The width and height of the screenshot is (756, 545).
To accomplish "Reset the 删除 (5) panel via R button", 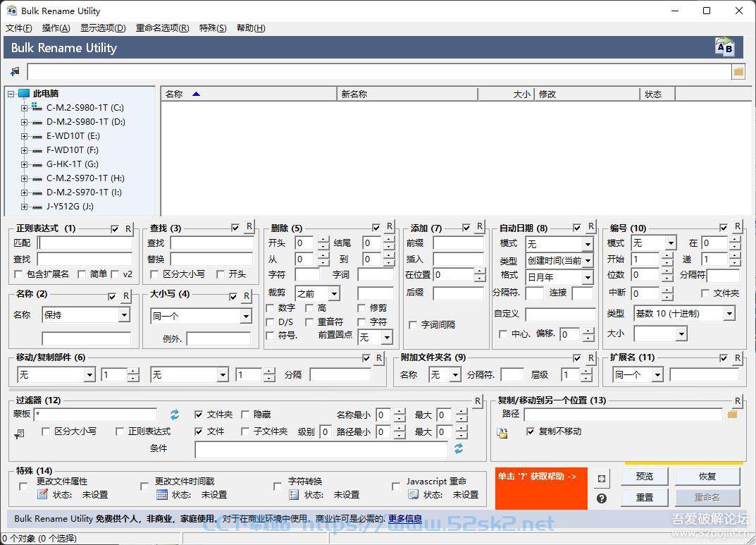I will [390, 227].
